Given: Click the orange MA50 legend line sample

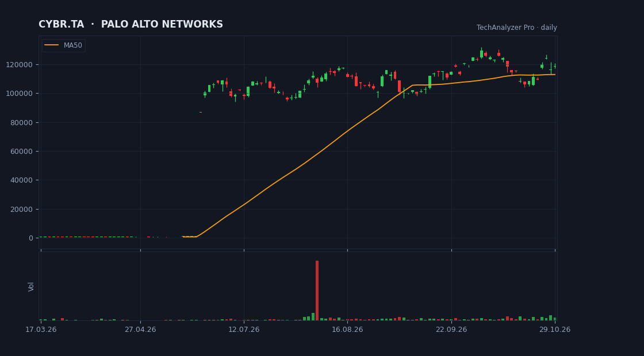Looking at the screenshot, I should [51, 45].
